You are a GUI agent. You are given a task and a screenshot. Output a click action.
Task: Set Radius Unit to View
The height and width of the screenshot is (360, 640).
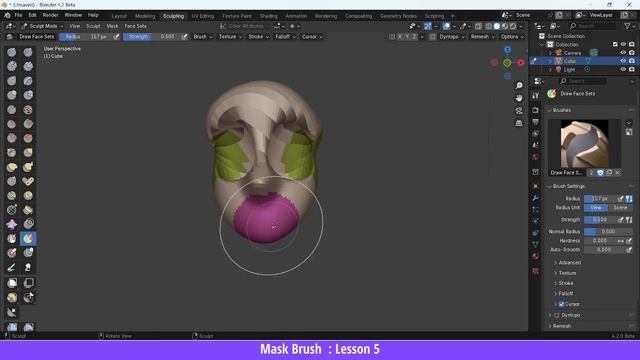click(x=596, y=208)
